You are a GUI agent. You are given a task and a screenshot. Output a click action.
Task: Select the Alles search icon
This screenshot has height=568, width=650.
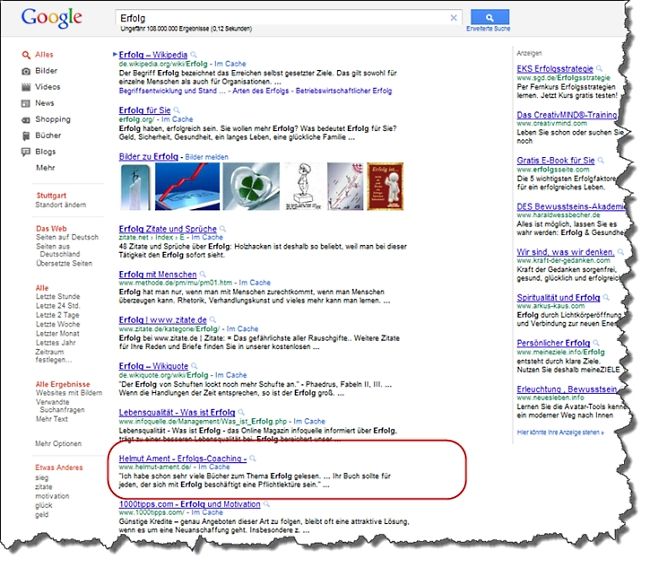point(26,56)
